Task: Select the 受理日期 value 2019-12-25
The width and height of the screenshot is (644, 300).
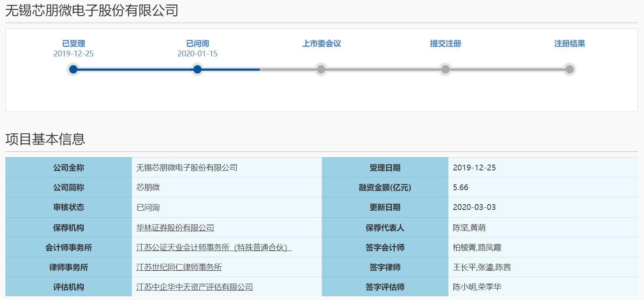Action: pos(475,167)
